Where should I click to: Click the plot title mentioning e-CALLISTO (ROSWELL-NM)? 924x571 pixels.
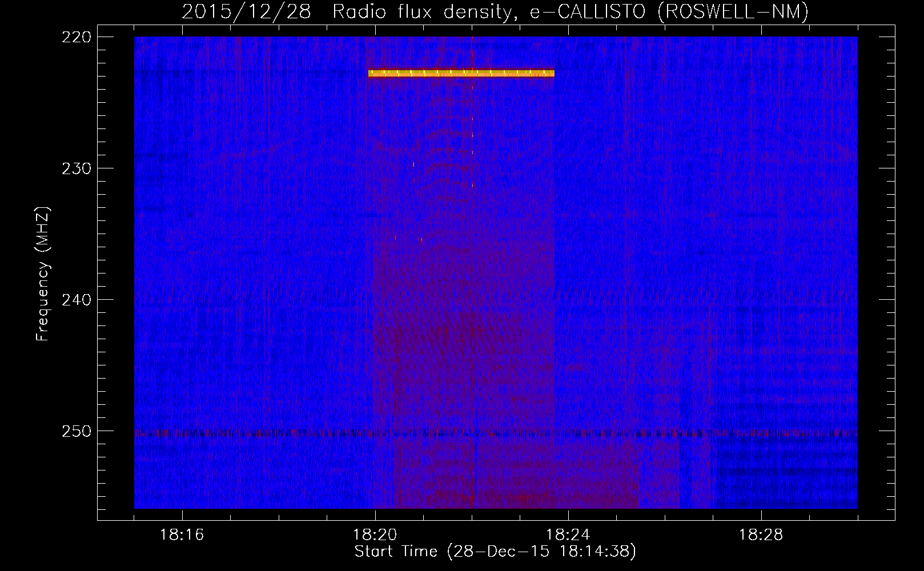(495, 11)
